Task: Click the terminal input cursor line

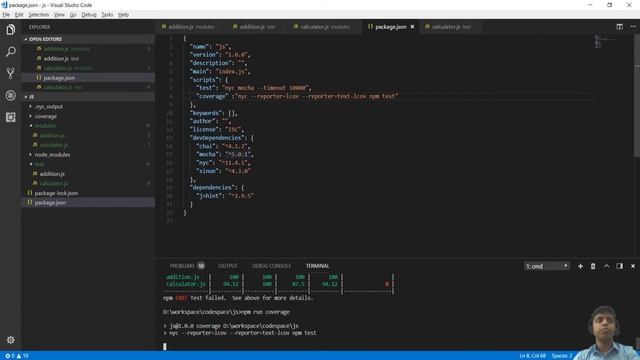Action: 165,347
